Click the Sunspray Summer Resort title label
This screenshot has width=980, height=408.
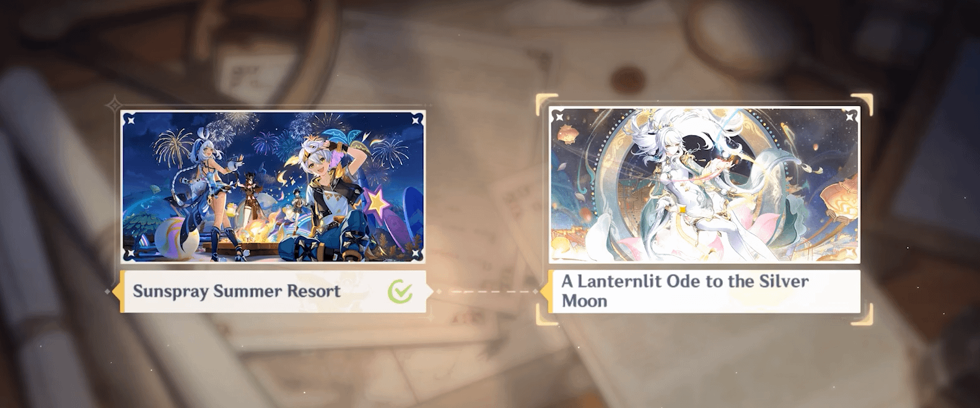coord(237,291)
